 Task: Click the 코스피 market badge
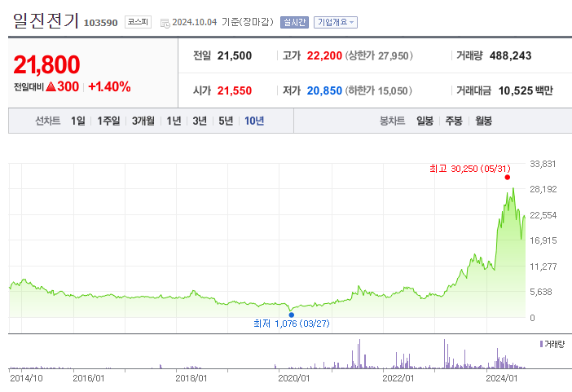138,22
